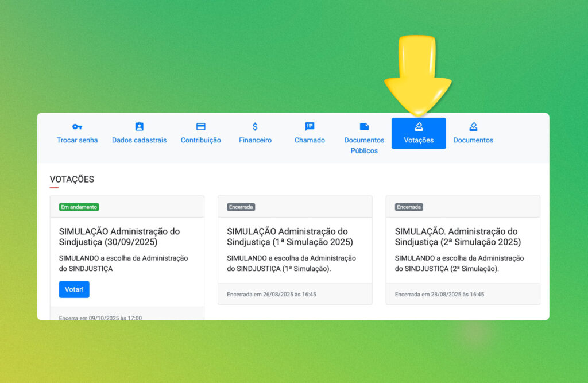588x383 pixels.
Task: Click the Encerrada em 26/08/2025 footer text
Action: [x=272, y=294]
